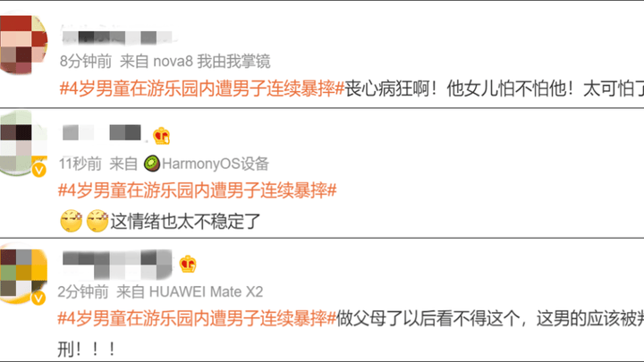
Task: Open the first post's avatar thumbnail
Action: pos(22,45)
